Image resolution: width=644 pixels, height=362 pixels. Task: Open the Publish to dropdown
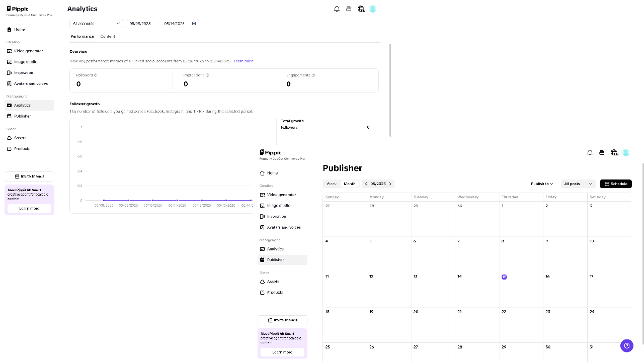click(541, 184)
